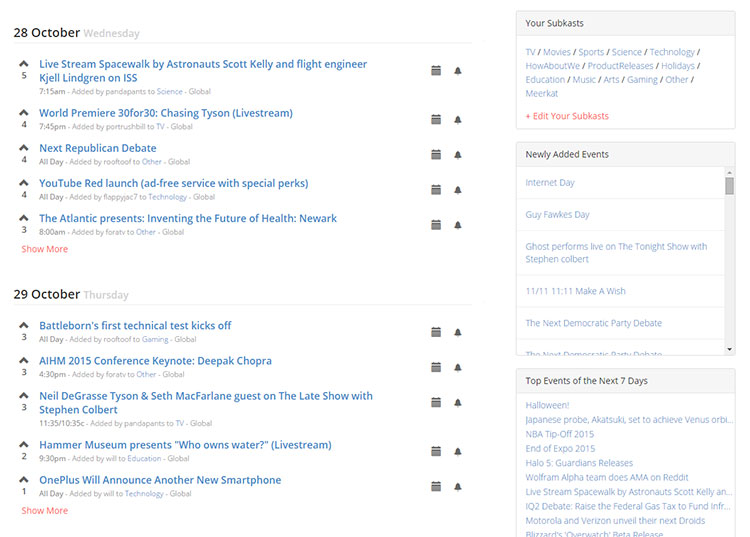The image size is (750, 537).
Task: Open Battleborn's first technical test link
Action: coord(135,326)
